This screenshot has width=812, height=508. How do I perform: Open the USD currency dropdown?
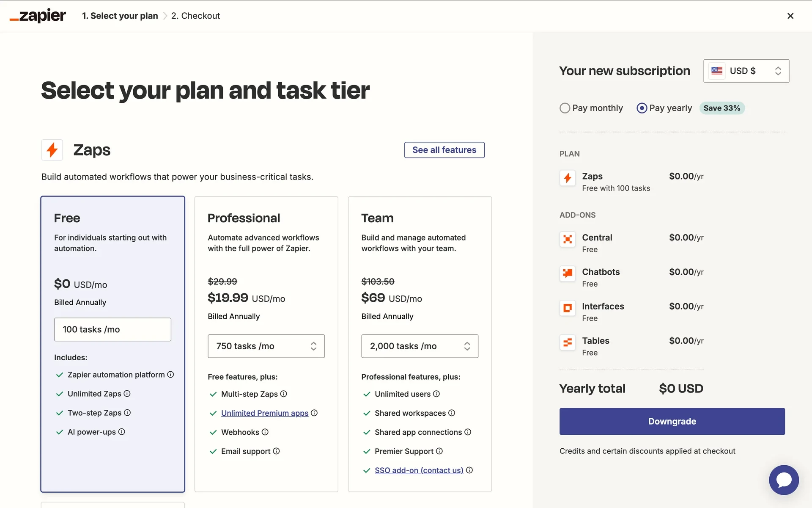746,71
